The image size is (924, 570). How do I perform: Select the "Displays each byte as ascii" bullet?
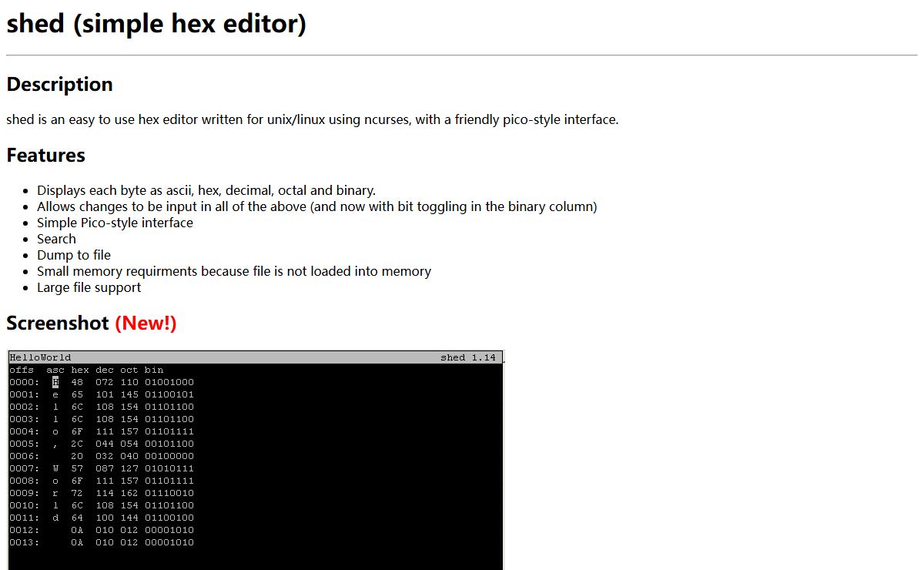(x=206, y=190)
